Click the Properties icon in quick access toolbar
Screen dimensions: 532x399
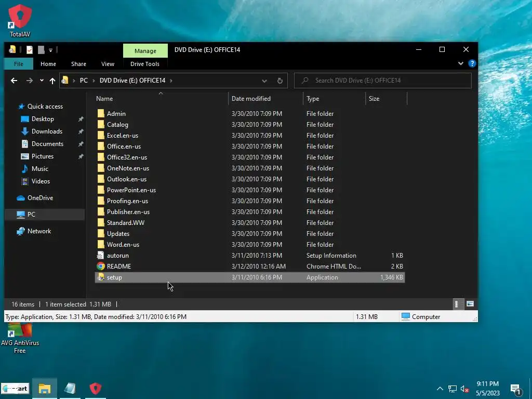30,50
